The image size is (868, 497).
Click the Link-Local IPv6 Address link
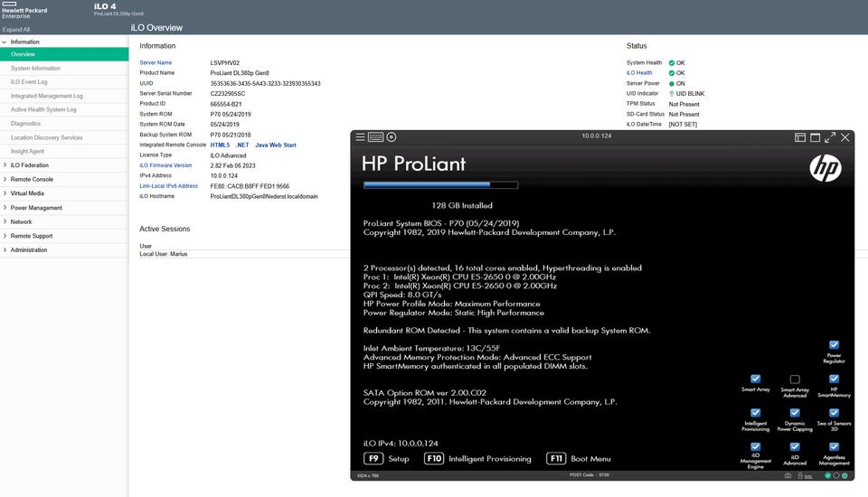(168, 186)
